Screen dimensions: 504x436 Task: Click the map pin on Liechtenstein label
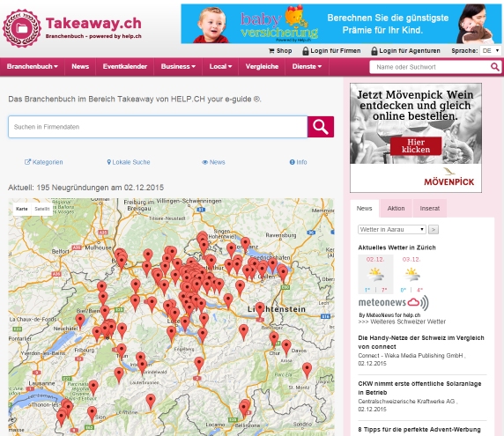click(260, 310)
